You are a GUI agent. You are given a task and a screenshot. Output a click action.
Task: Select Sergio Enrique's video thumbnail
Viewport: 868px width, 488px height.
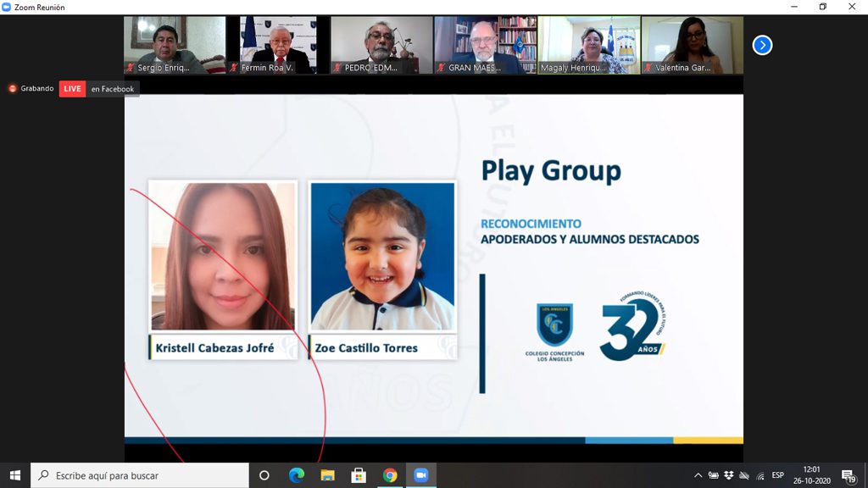pos(175,42)
